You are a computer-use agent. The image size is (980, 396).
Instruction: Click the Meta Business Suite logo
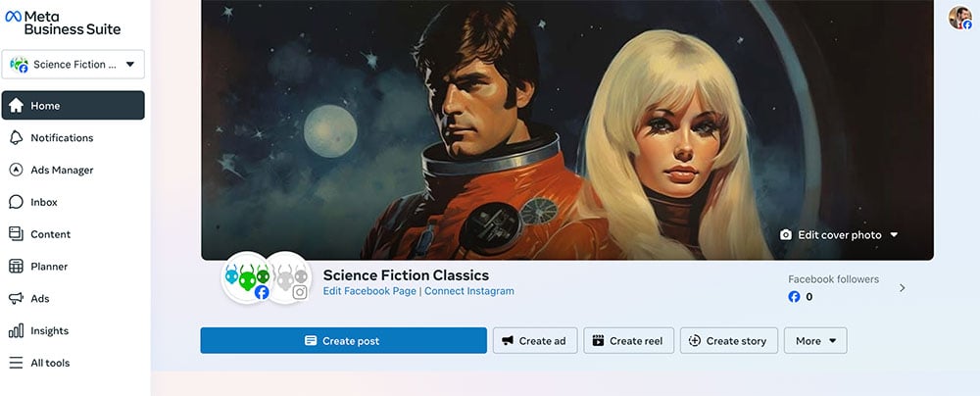pos(61,23)
